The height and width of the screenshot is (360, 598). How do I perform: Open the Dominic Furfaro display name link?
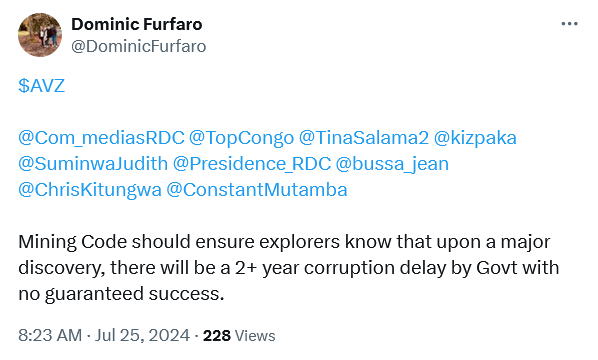coord(137,24)
